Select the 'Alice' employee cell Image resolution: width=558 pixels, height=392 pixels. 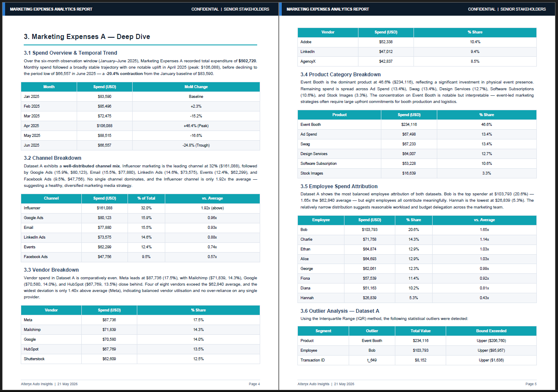tap(321, 259)
